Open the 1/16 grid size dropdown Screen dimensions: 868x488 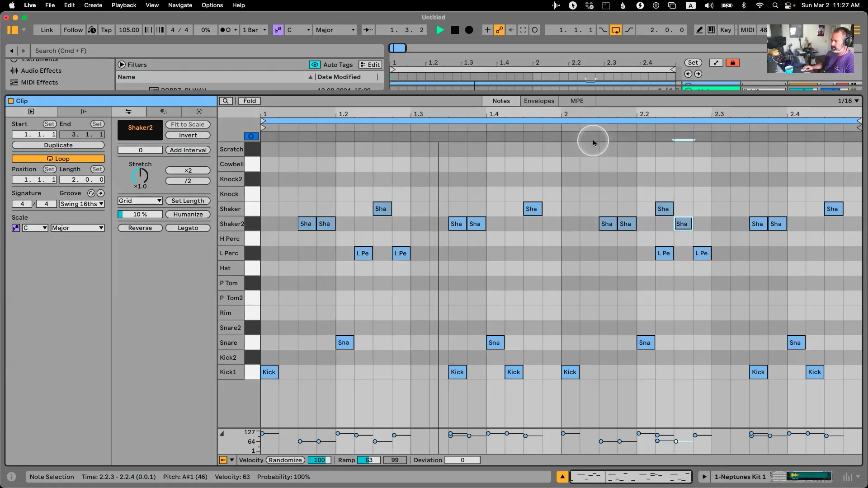pos(848,101)
